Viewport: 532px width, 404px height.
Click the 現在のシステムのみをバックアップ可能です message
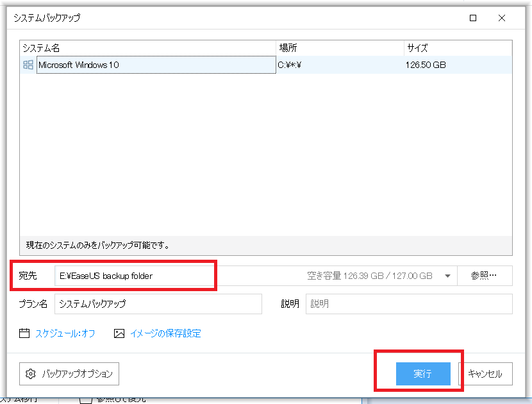97,245
